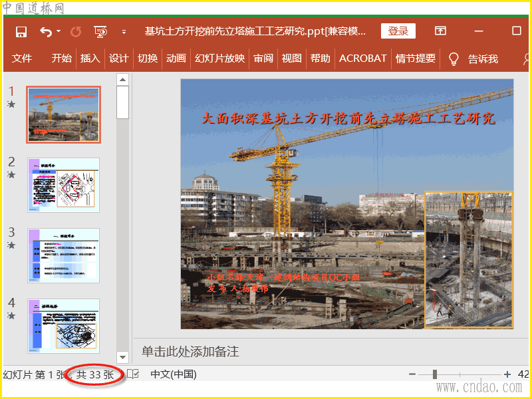Click 中文(中国) language in status bar
The height and width of the screenshot is (399, 532).
174,374
